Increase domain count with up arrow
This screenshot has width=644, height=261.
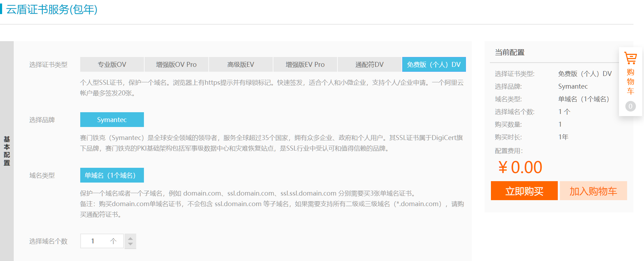click(x=131, y=238)
